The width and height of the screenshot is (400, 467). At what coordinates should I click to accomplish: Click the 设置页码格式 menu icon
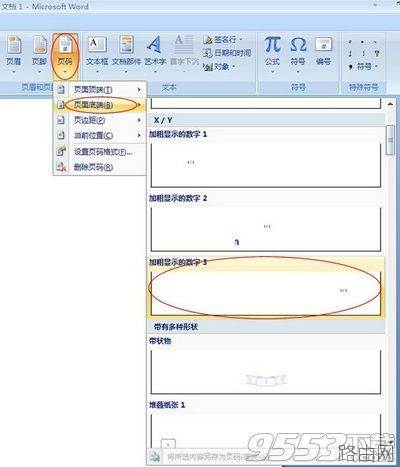(61, 152)
